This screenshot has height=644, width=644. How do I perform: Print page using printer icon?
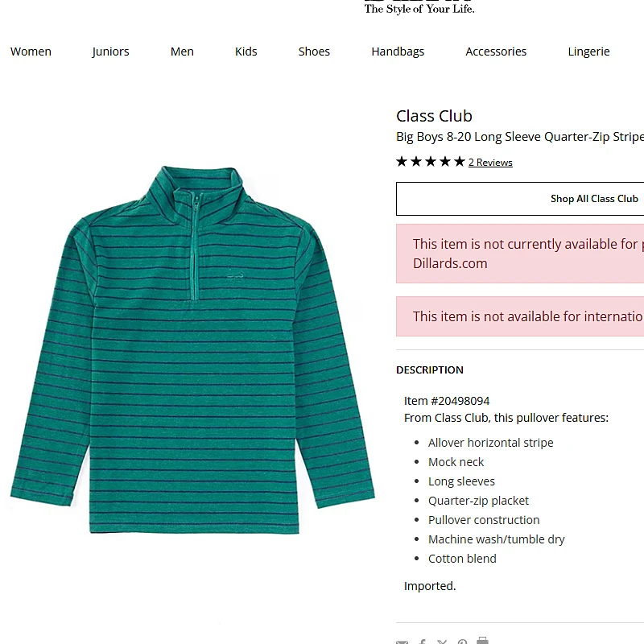tap(482, 641)
